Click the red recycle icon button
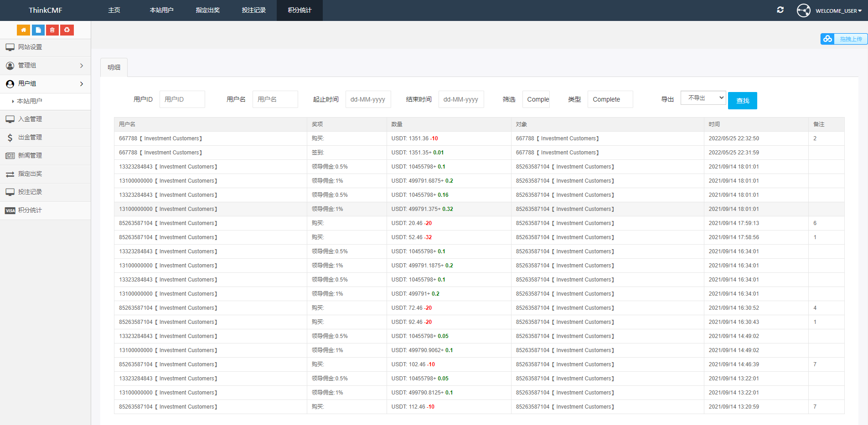 [x=67, y=30]
